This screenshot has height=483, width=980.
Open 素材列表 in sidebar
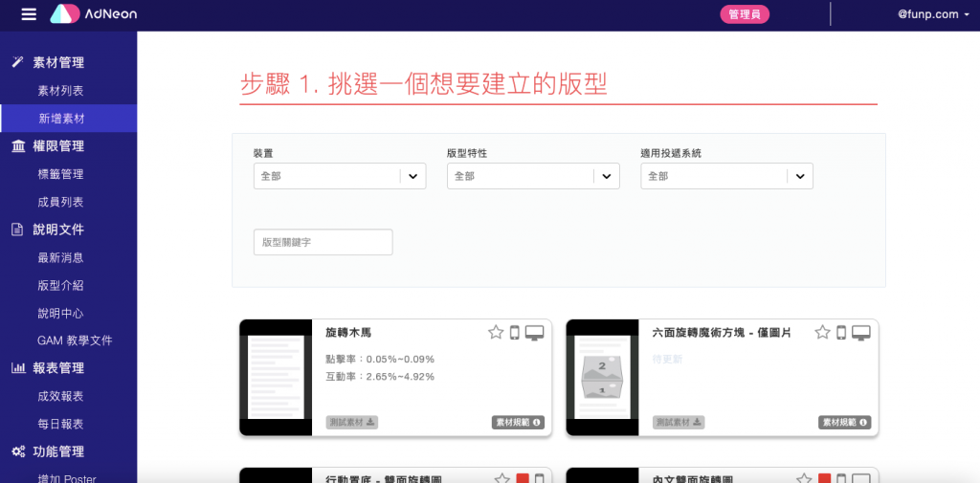click(60, 91)
